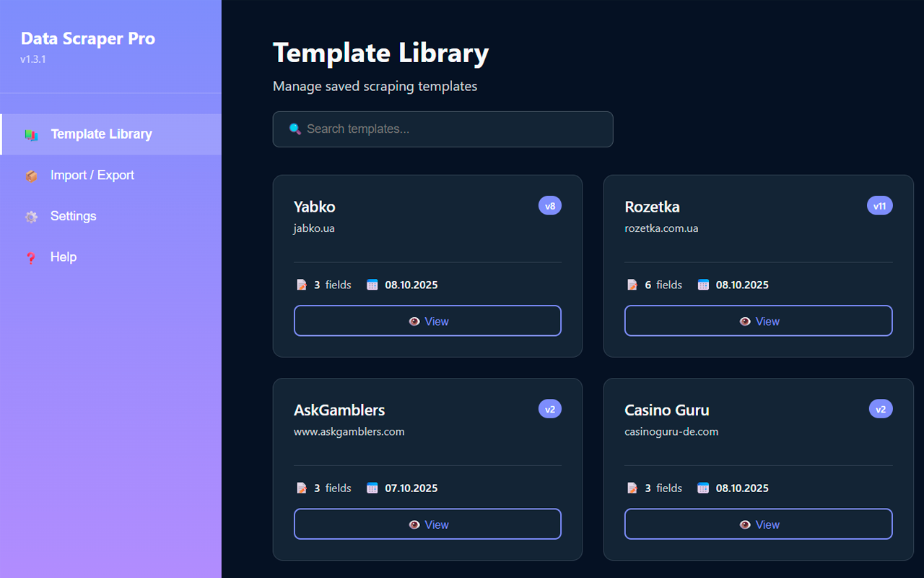Image resolution: width=924 pixels, height=578 pixels.
Task: Open the Help page
Action: tap(111, 257)
